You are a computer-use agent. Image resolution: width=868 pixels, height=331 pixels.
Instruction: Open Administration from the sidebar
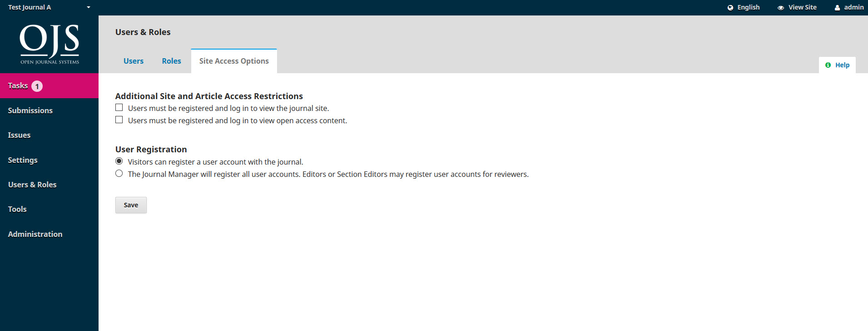(35, 234)
